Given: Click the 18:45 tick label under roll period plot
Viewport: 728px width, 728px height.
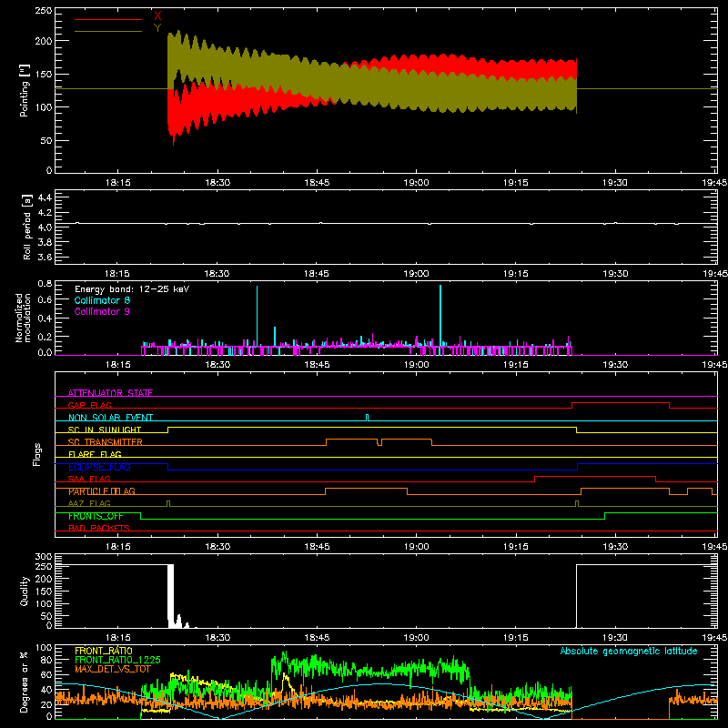Looking at the screenshot, I should (317, 274).
